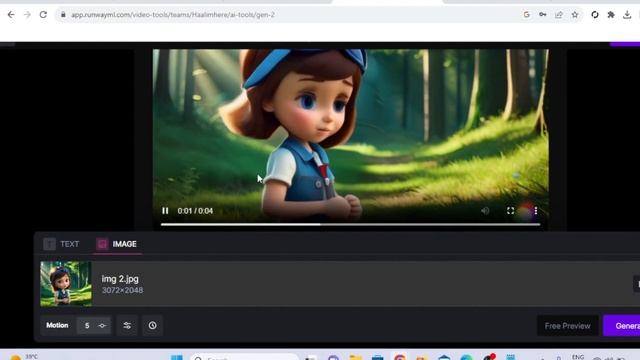Go back to the previous browser page
Image resolution: width=640 pixels, height=360 pixels.
pos(11,15)
